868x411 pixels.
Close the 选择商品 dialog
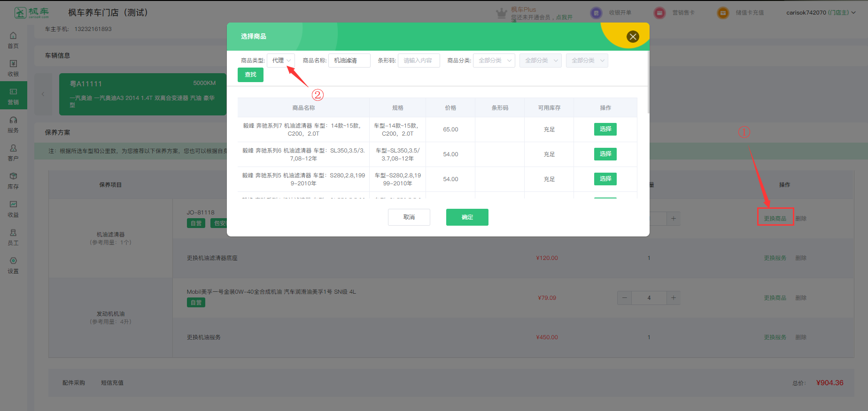point(633,37)
